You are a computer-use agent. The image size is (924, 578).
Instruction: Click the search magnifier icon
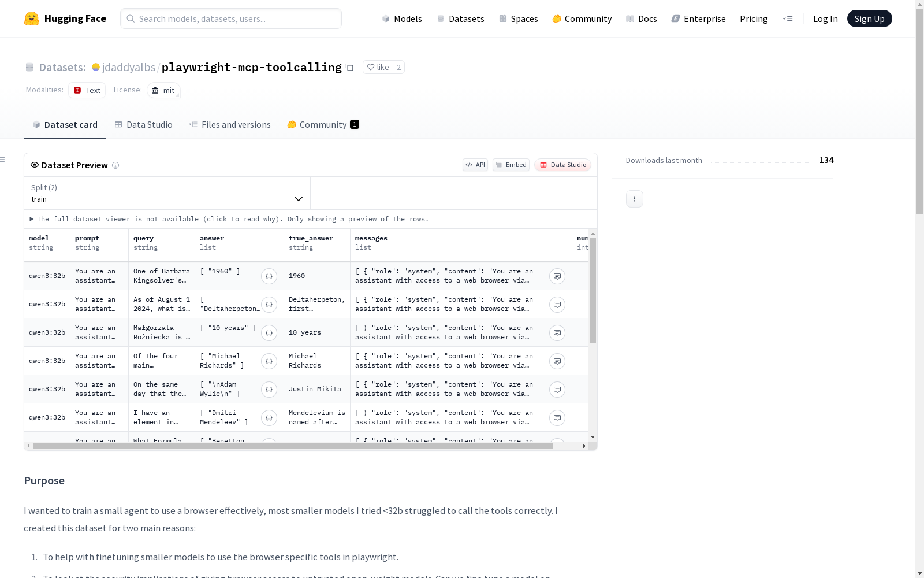[x=131, y=18]
